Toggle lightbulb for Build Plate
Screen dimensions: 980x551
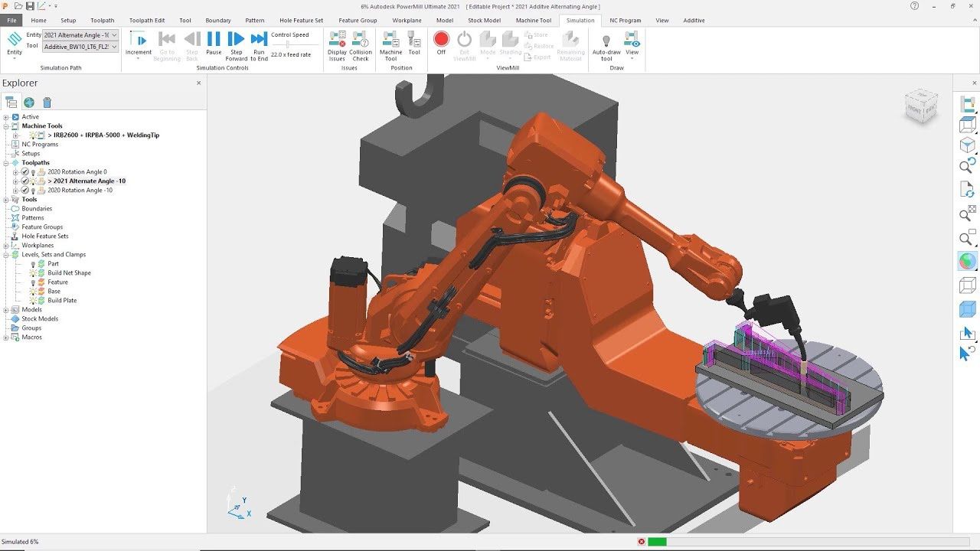33,300
